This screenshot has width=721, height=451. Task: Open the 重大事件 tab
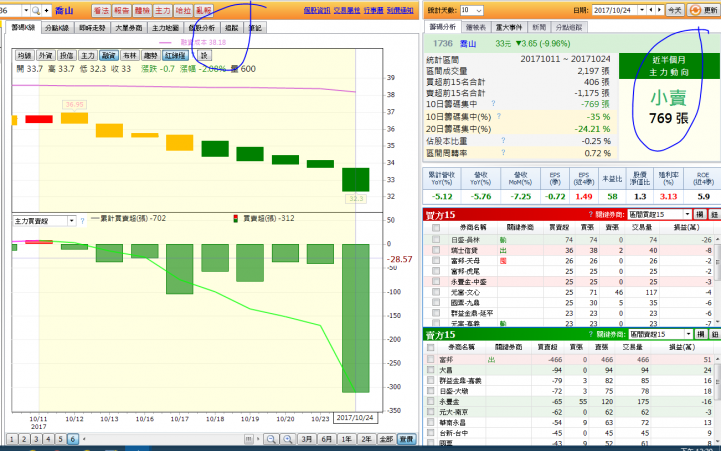[x=509, y=28]
